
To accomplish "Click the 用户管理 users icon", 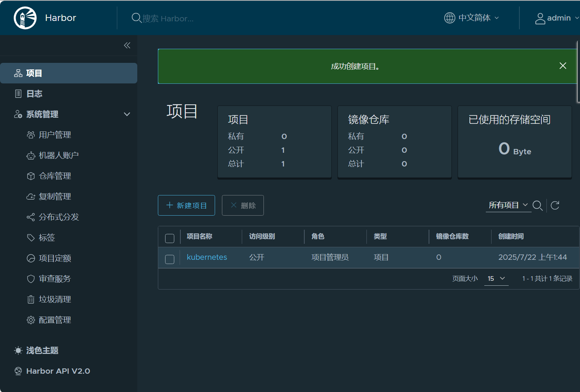I will click(31, 135).
